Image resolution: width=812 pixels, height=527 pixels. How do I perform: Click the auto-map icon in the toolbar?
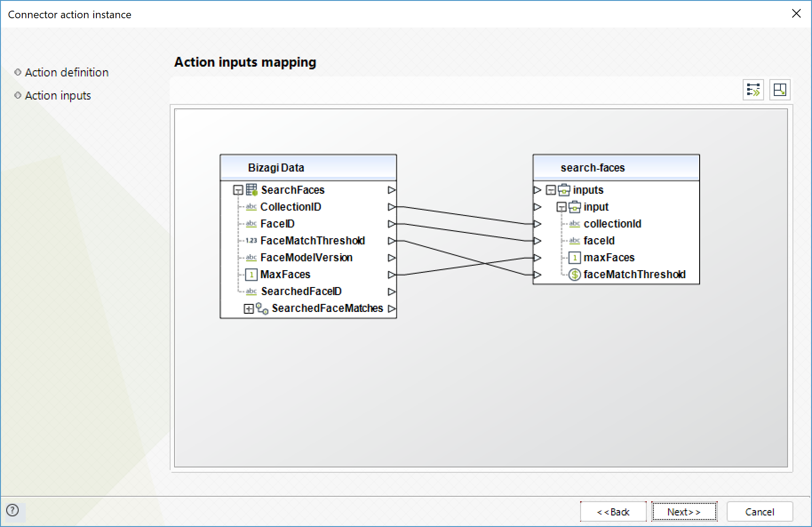[753, 90]
